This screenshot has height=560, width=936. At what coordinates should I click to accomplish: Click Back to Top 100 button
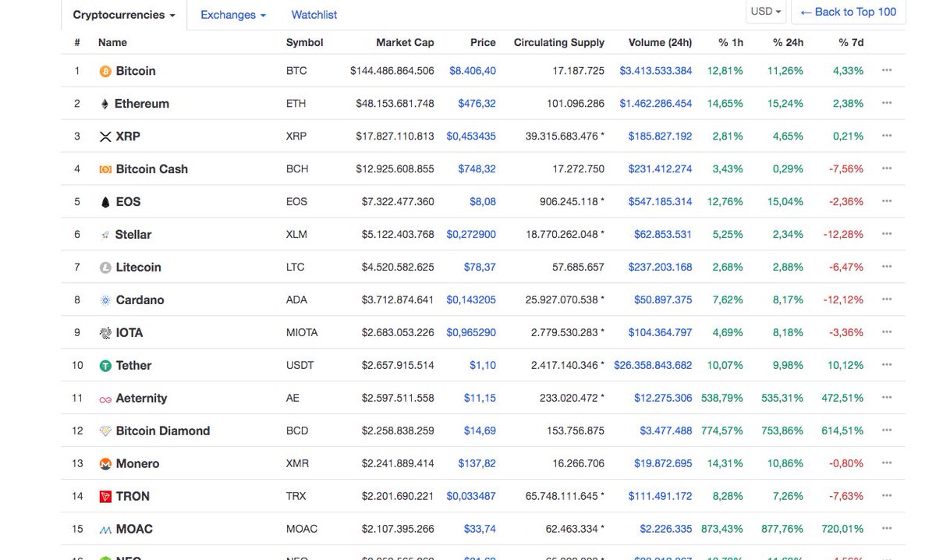tap(849, 12)
